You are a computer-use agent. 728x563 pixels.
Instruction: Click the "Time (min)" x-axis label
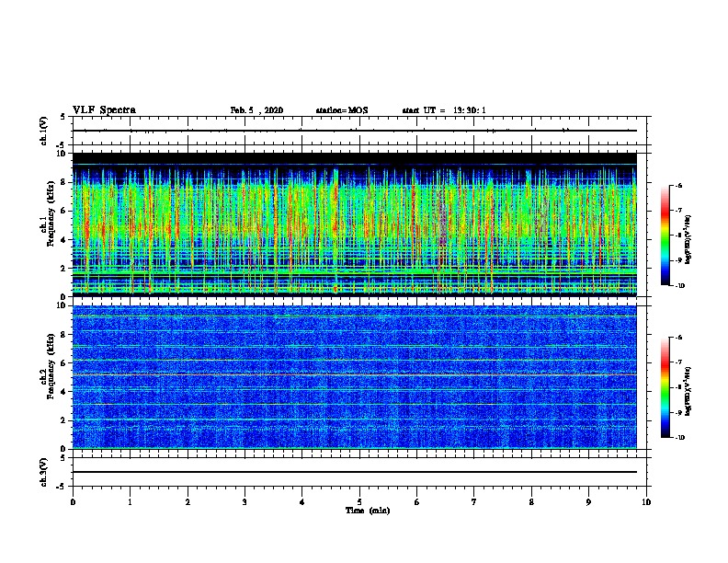click(x=368, y=511)
